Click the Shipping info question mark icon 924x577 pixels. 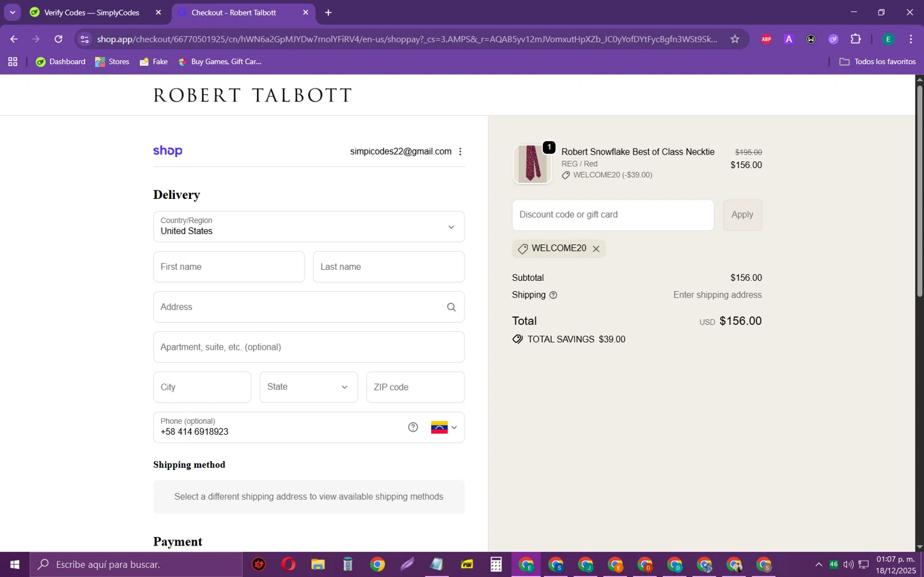click(553, 295)
